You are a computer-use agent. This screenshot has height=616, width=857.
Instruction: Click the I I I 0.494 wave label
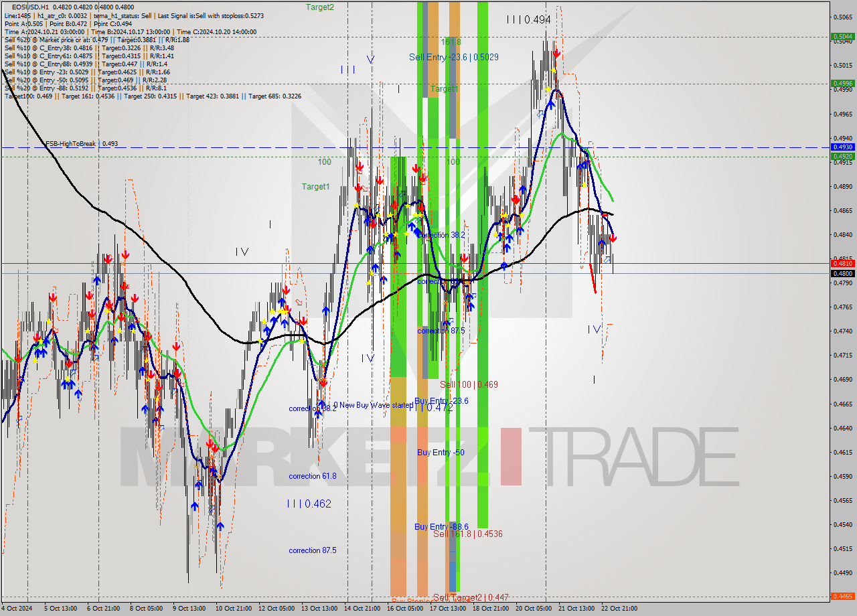pos(529,20)
